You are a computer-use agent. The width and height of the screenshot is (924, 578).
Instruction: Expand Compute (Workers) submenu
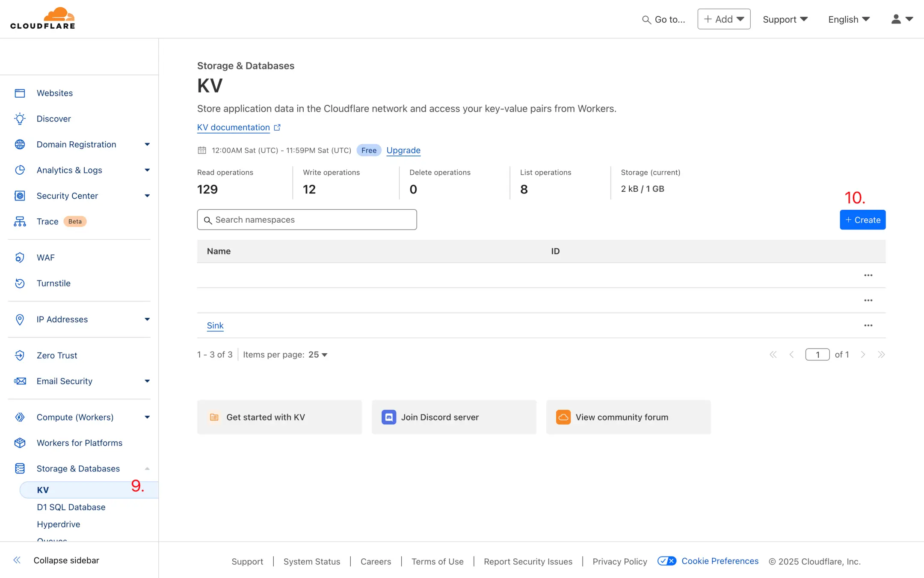147,417
